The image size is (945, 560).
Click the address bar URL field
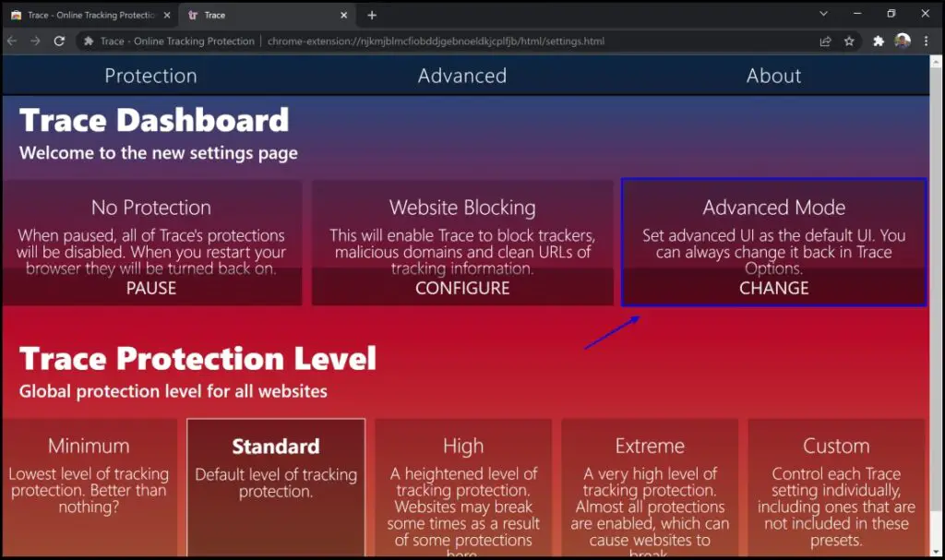click(x=436, y=41)
